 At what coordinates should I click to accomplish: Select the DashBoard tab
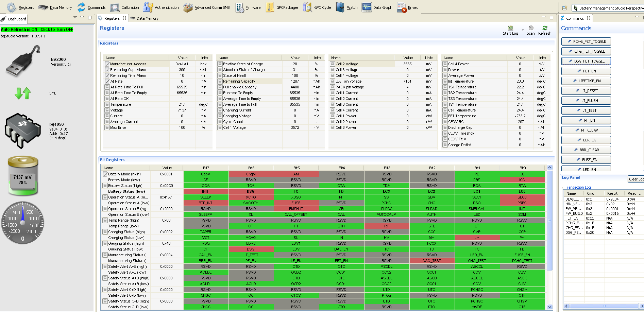pos(14,19)
